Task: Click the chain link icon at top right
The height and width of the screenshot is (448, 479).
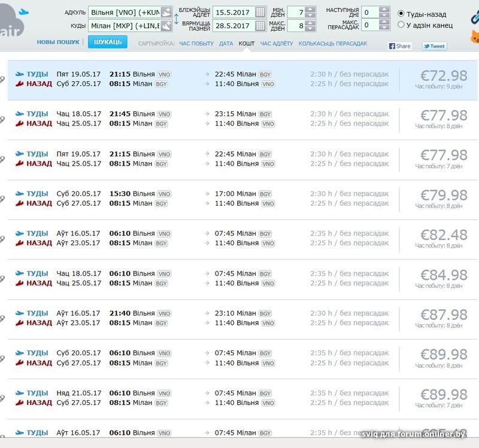Action: (x=475, y=17)
